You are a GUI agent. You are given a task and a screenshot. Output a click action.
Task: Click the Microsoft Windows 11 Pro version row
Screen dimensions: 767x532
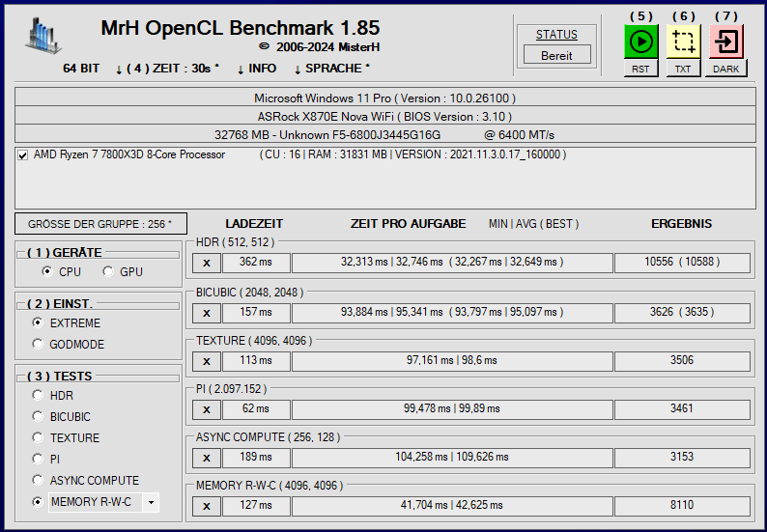[385, 98]
